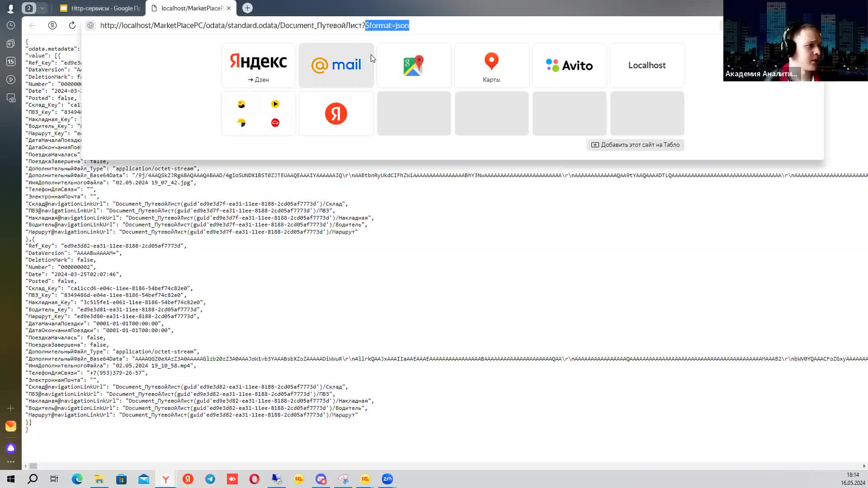868x488 pixels.
Task: Expand the tab group dropdown arrow
Action: pyautogui.click(x=42, y=8)
